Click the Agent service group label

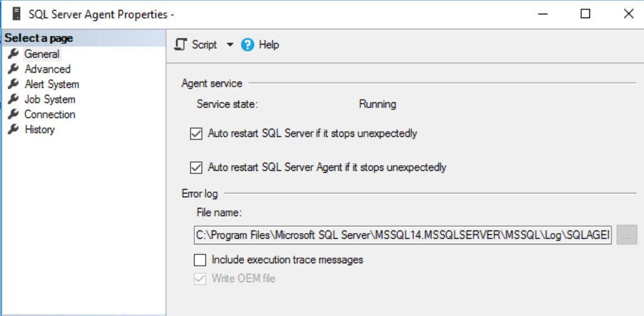(212, 84)
